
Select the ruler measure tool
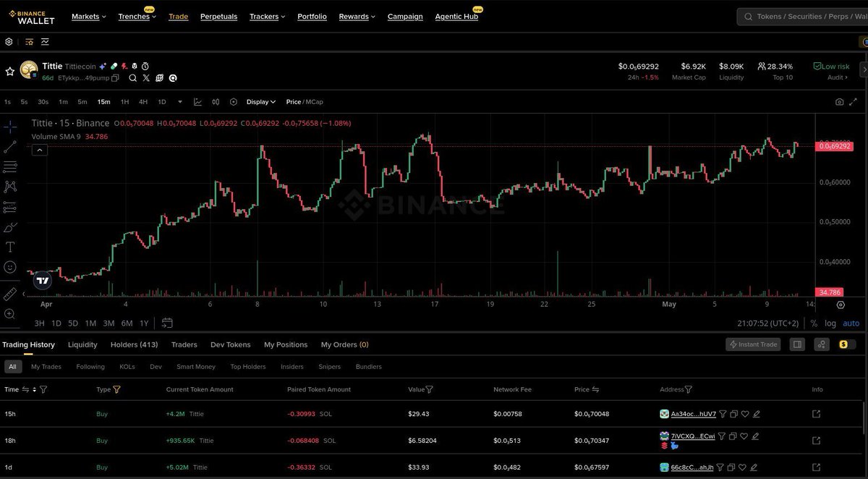pos(10,294)
